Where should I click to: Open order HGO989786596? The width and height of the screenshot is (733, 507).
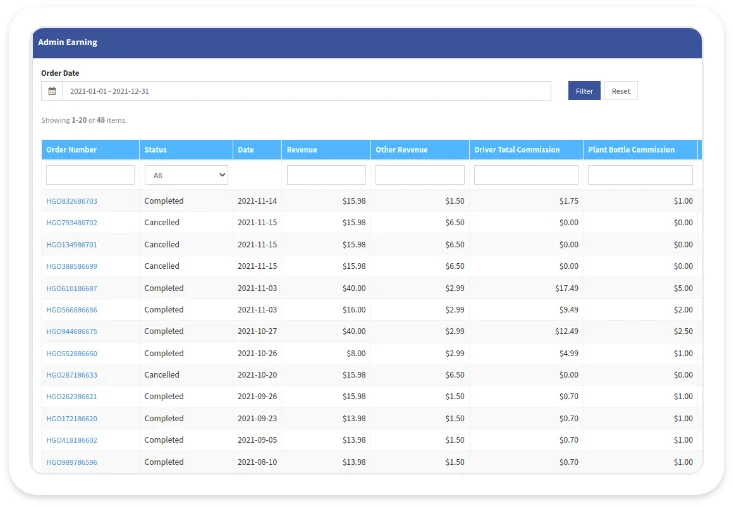72,462
